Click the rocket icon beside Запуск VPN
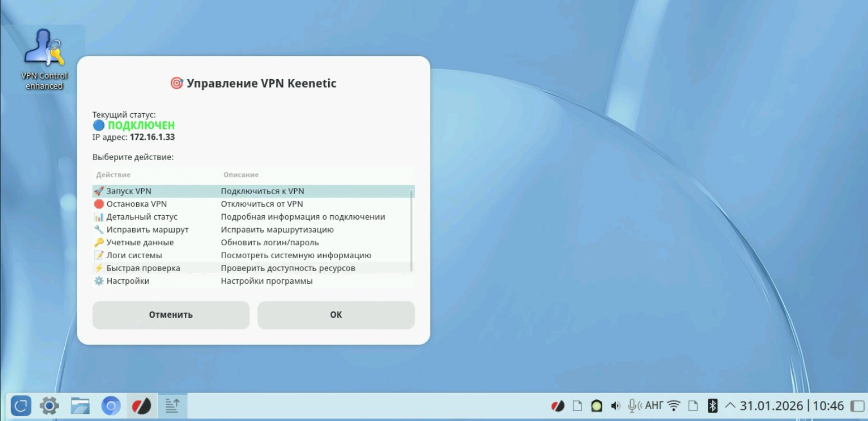This screenshot has width=868, height=421. pos(99,191)
